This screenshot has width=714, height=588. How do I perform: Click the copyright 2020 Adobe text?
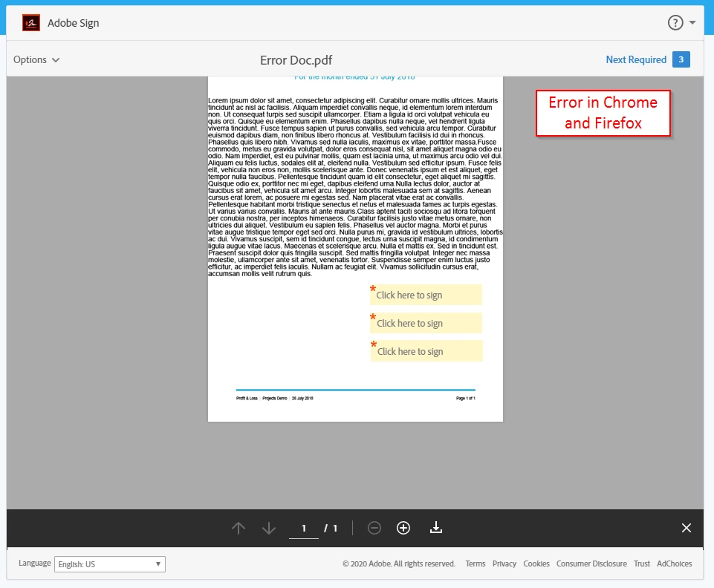(399, 563)
